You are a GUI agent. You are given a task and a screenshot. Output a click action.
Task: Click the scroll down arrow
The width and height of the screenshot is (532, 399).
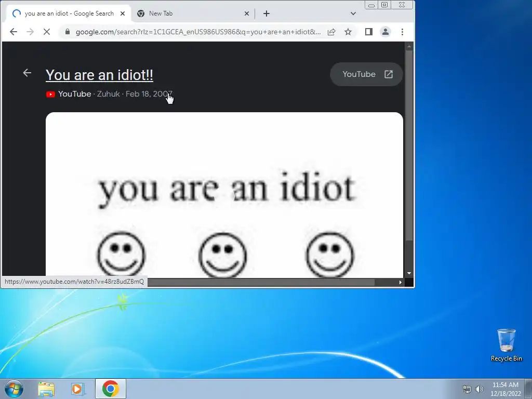click(409, 273)
